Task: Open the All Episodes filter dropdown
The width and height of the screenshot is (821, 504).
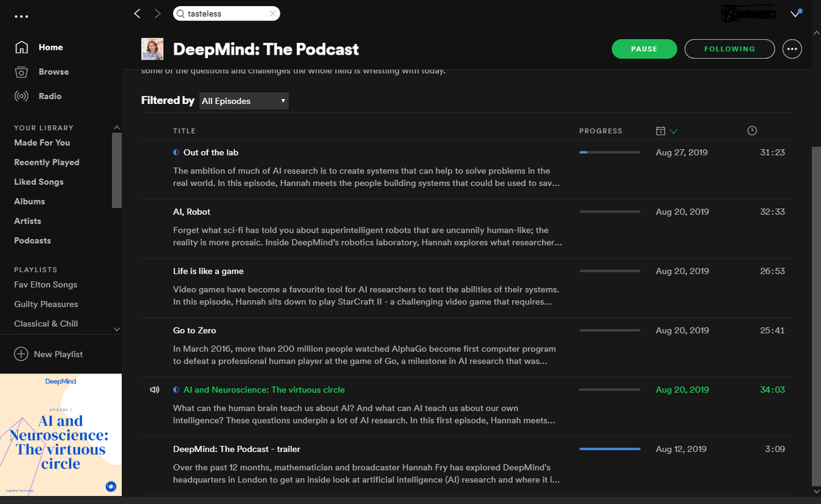Action: click(244, 101)
